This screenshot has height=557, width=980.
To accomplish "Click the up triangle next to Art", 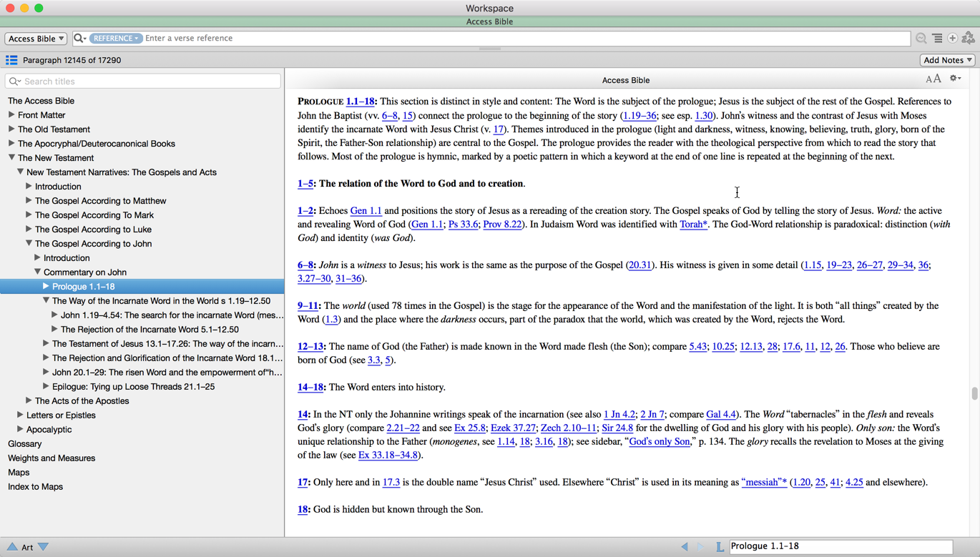I will [12, 547].
